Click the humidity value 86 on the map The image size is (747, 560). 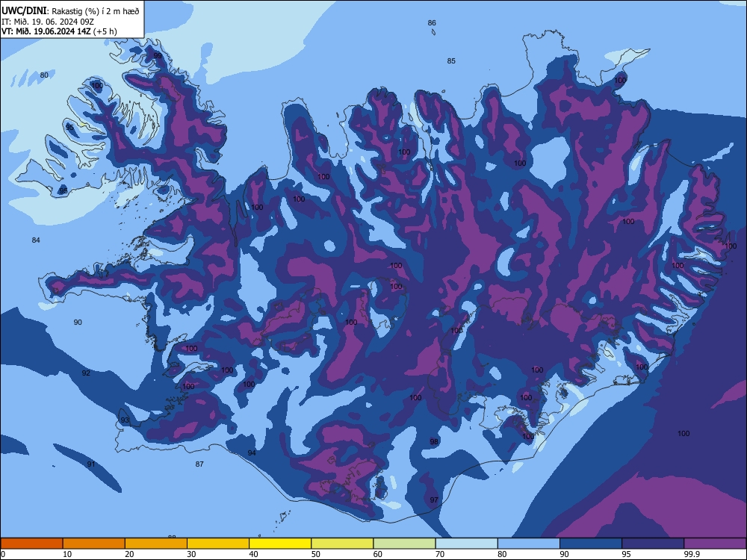432,23
